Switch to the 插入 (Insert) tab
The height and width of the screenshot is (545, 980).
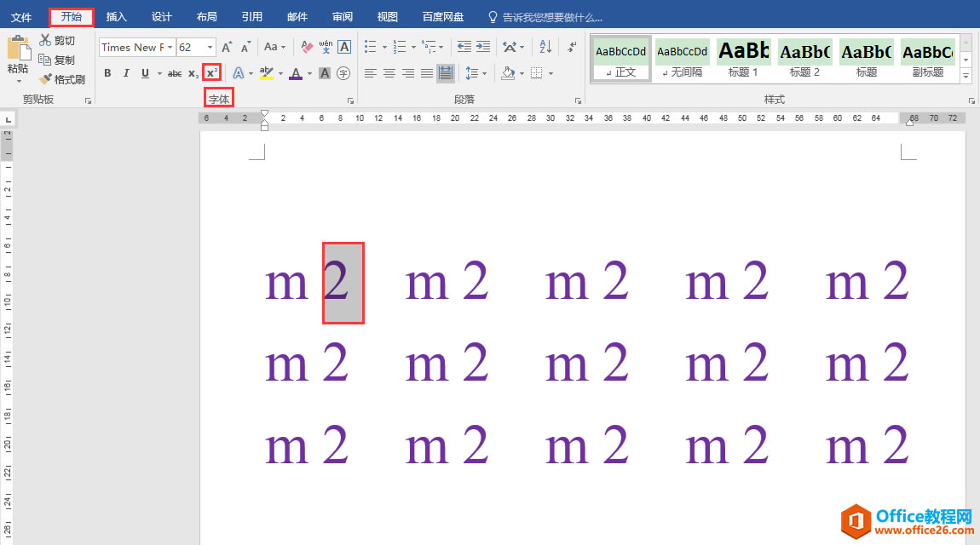pos(116,17)
